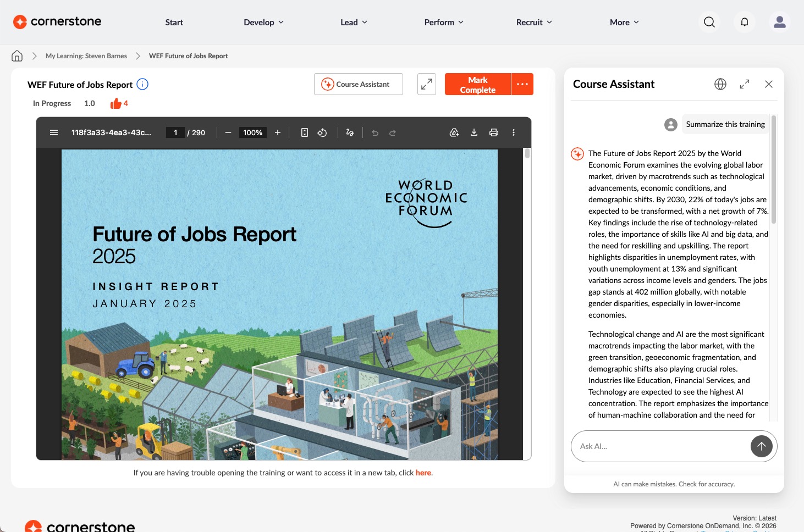Click the PDF page number field
Screen dimensions: 804x532
pos(175,132)
